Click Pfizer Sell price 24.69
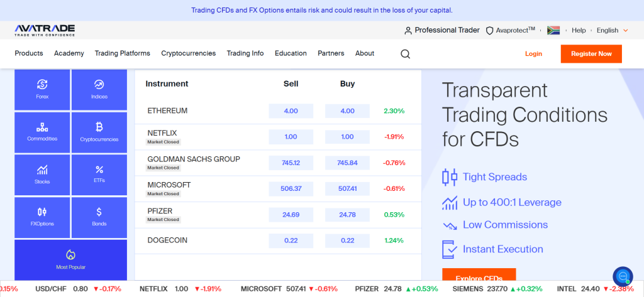This screenshot has height=297, width=644. pyautogui.click(x=291, y=215)
